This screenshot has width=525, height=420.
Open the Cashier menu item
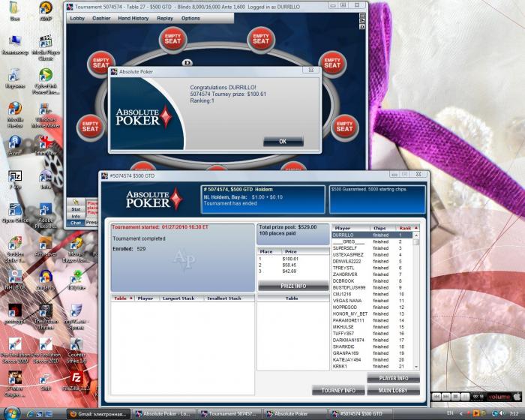coord(101,18)
